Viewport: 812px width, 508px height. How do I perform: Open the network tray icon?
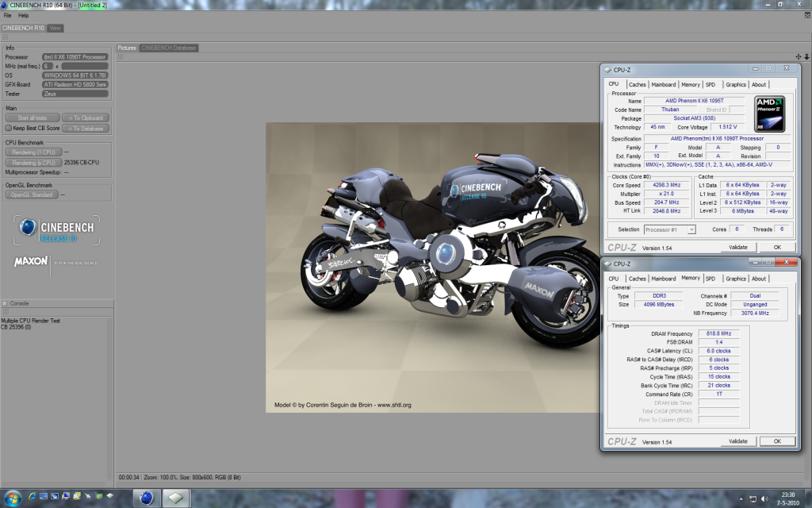(x=753, y=498)
